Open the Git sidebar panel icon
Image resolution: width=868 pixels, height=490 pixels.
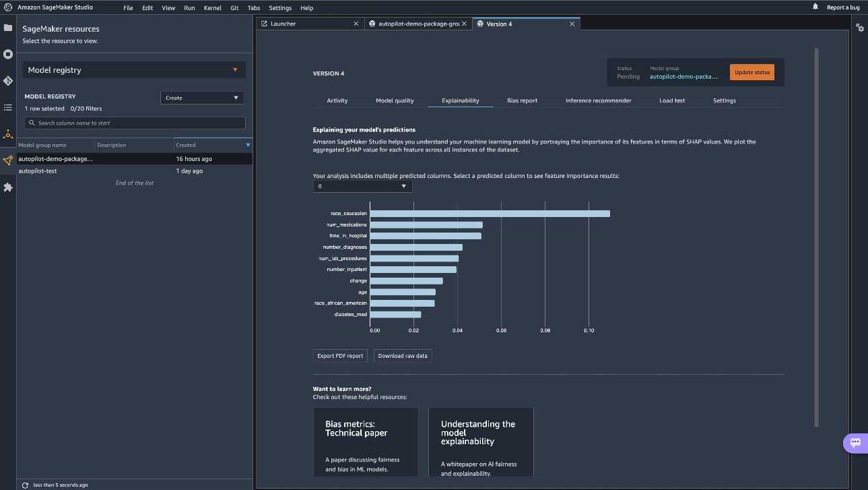(x=8, y=81)
